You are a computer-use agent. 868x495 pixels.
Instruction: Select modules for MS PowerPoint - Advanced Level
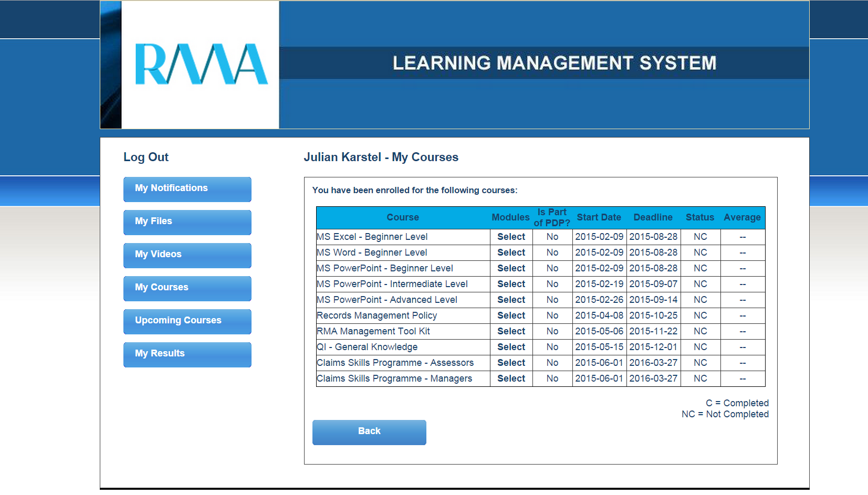(511, 300)
